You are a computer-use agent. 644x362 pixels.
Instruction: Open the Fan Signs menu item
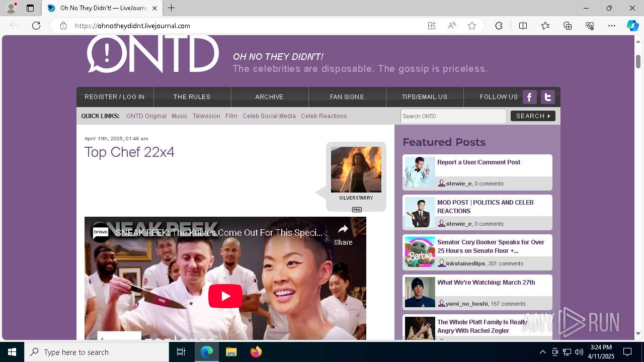coord(347,97)
